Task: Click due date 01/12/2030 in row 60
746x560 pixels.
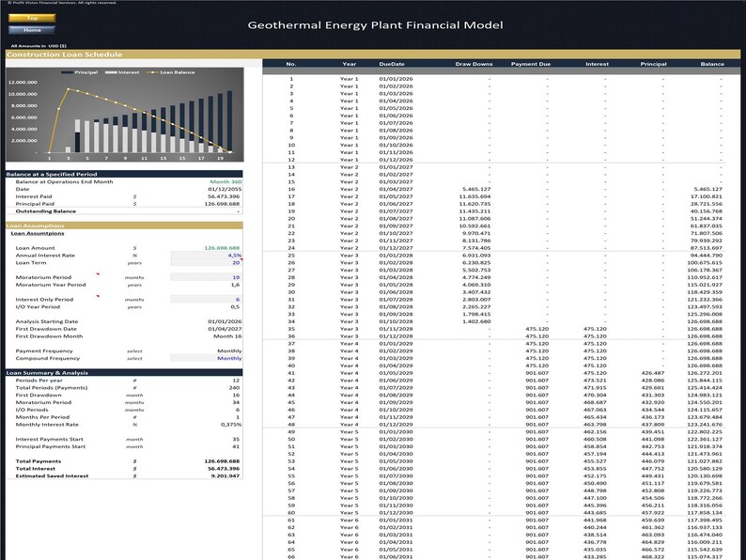Action: [396, 512]
